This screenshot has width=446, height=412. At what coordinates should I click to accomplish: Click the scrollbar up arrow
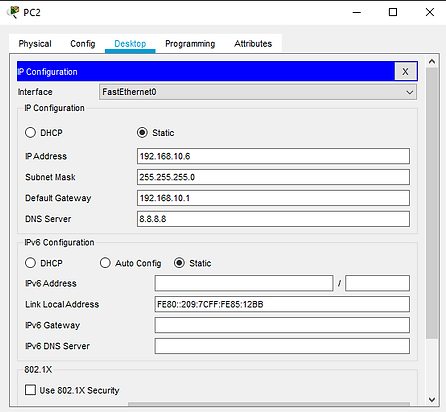pyautogui.click(x=432, y=61)
